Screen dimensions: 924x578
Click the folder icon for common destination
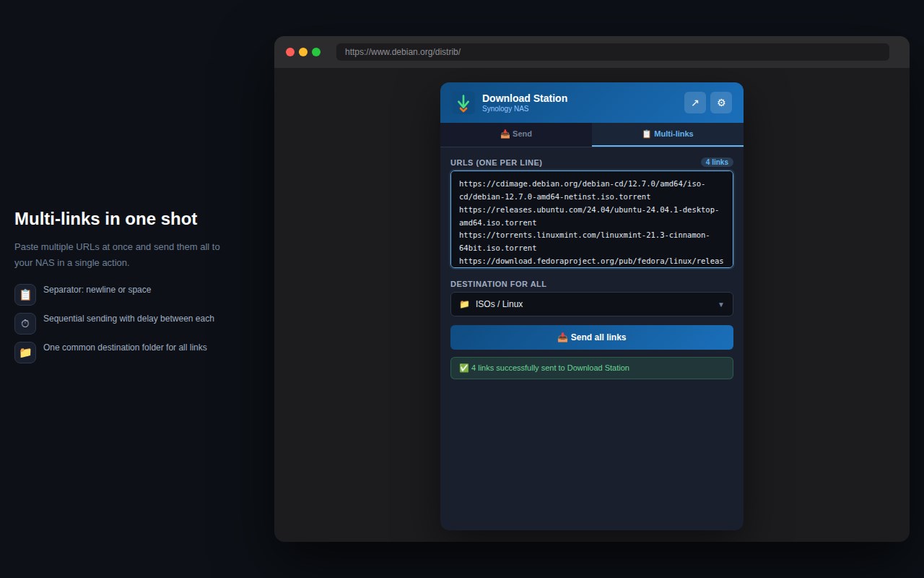[25, 353]
